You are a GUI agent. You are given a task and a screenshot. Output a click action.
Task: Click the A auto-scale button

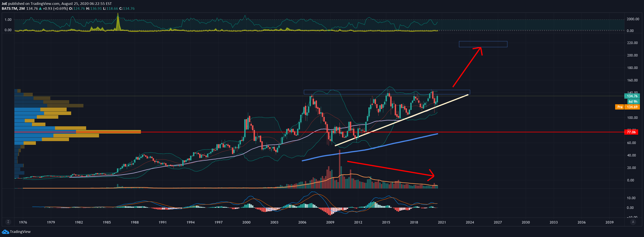pos(633,222)
